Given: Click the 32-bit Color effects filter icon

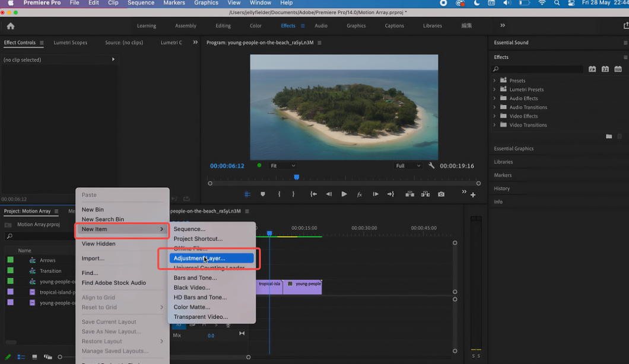Looking at the screenshot, I should [605, 69].
